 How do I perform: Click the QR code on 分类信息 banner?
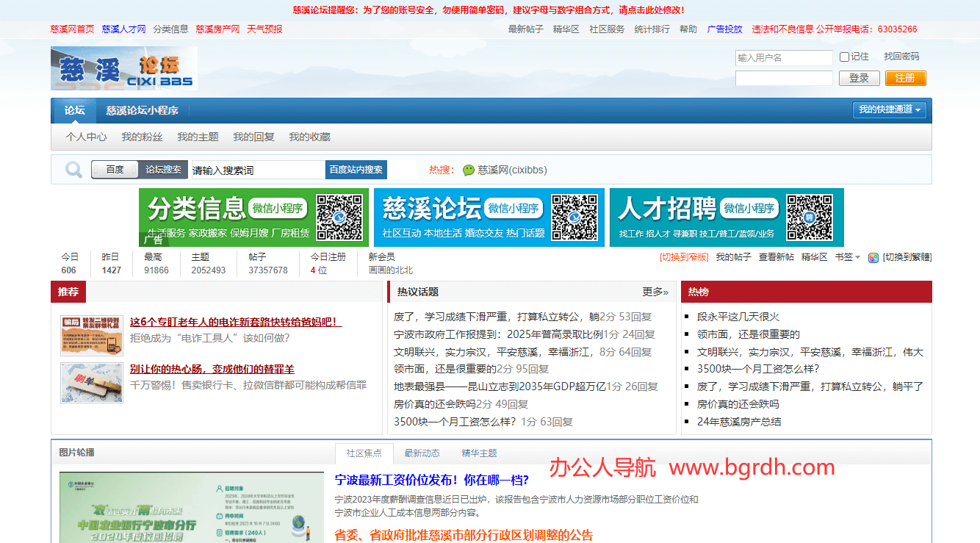click(x=339, y=217)
